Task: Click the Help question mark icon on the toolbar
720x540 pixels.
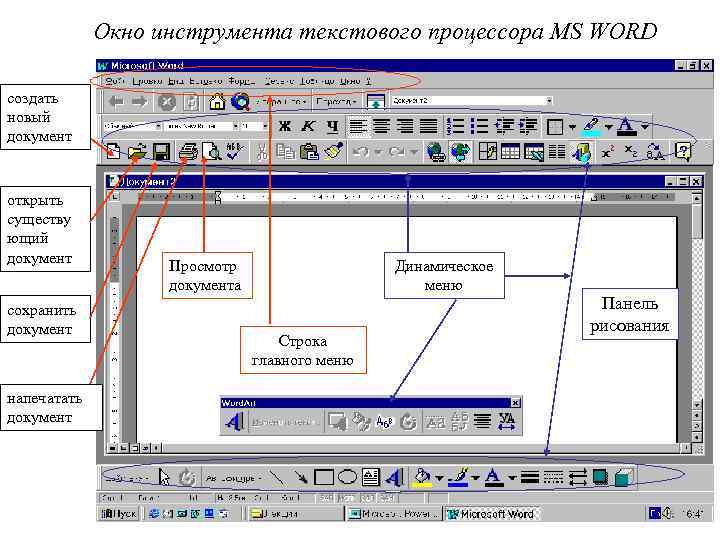Action: (683, 151)
